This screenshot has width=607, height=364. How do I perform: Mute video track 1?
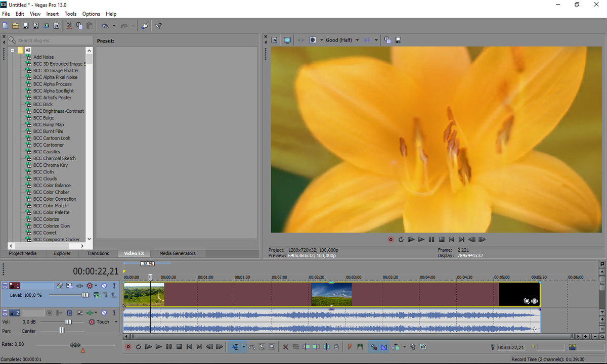point(103,286)
